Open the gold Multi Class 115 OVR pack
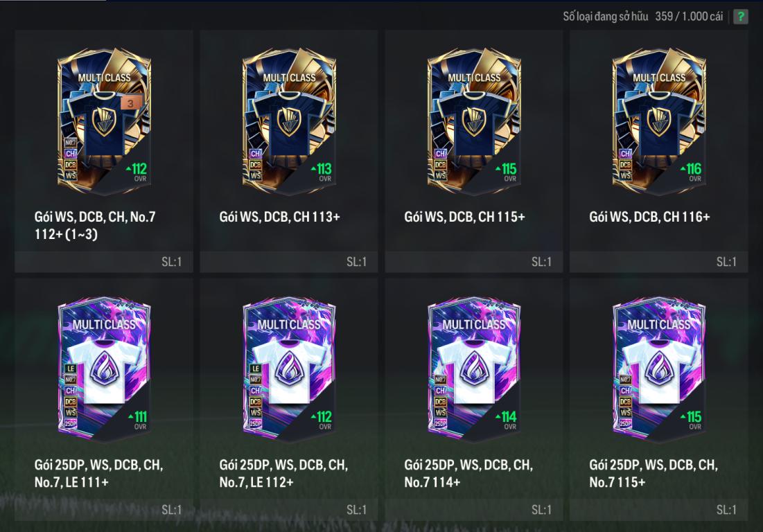The image size is (763, 532). (474, 121)
